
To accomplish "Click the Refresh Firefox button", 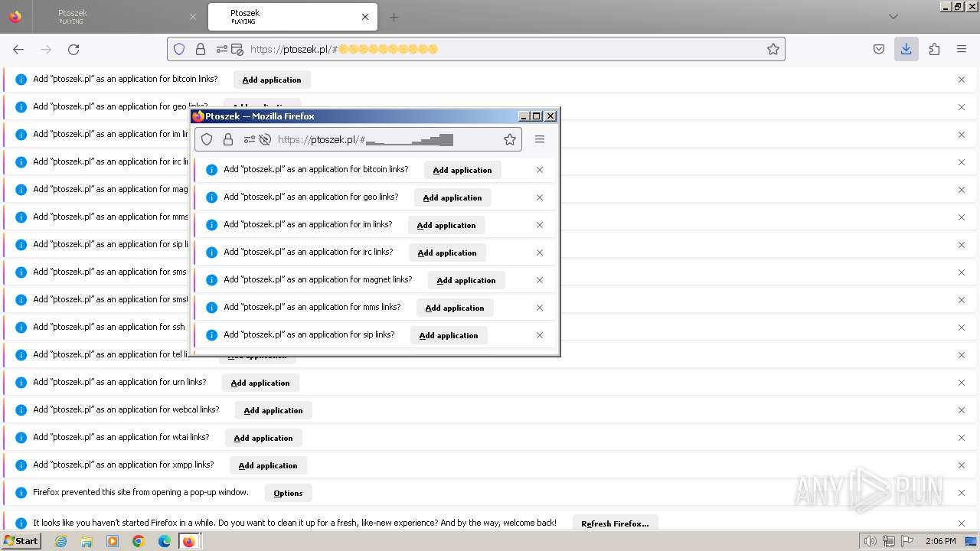I will [615, 523].
